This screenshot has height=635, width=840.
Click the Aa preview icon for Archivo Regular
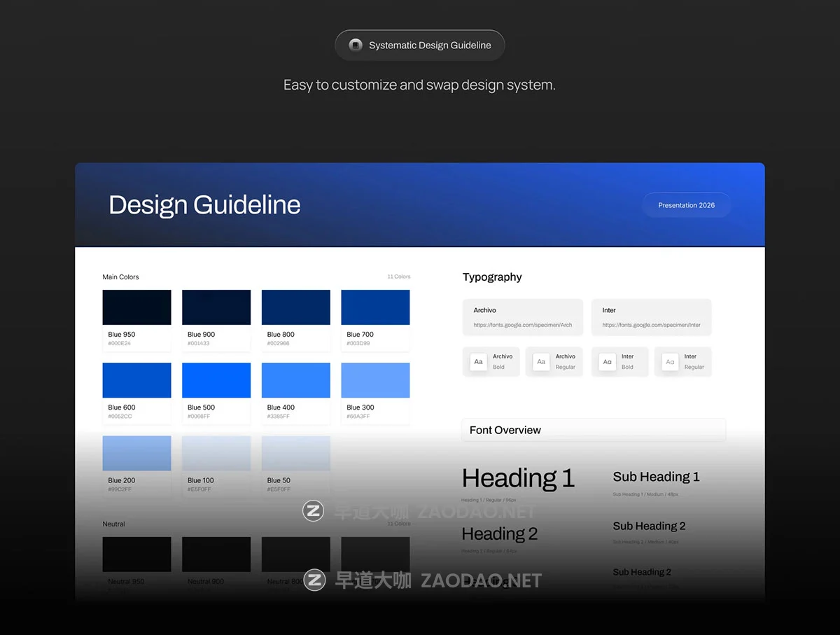(x=541, y=362)
